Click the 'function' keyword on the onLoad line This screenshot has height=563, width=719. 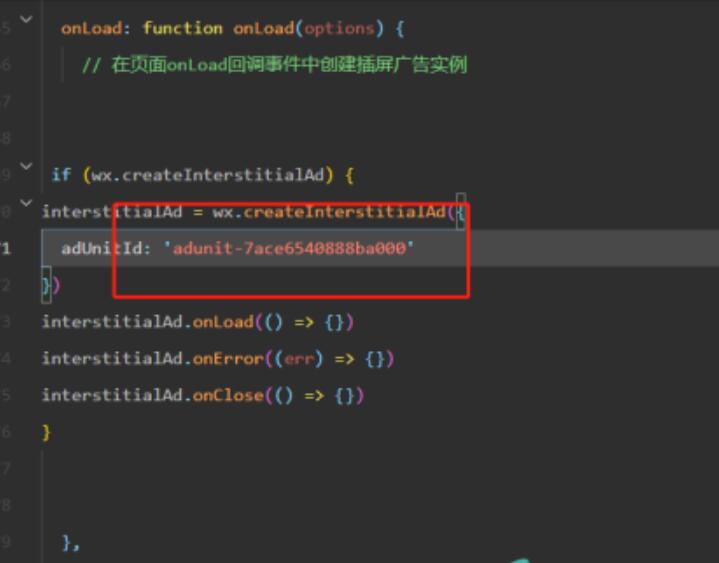[x=183, y=28]
